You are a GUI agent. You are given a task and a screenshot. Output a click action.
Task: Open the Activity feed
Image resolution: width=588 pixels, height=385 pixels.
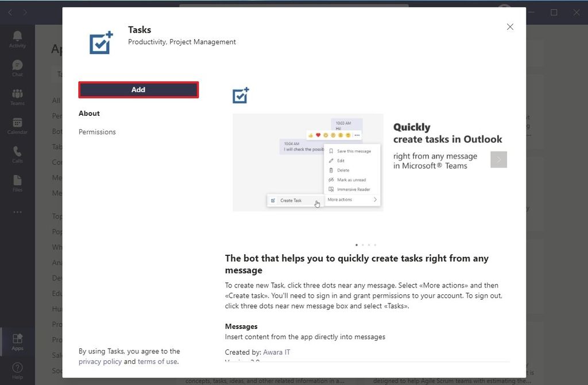click(x=17, y=37)
